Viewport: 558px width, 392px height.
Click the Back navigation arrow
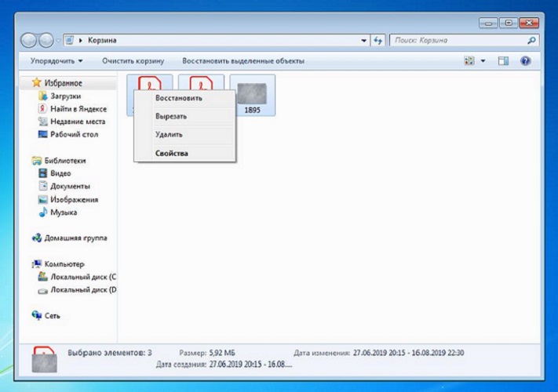[x=28, y=40]
